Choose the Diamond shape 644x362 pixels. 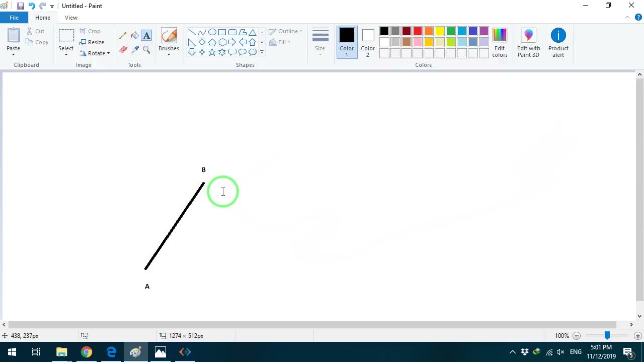[202, 42]
